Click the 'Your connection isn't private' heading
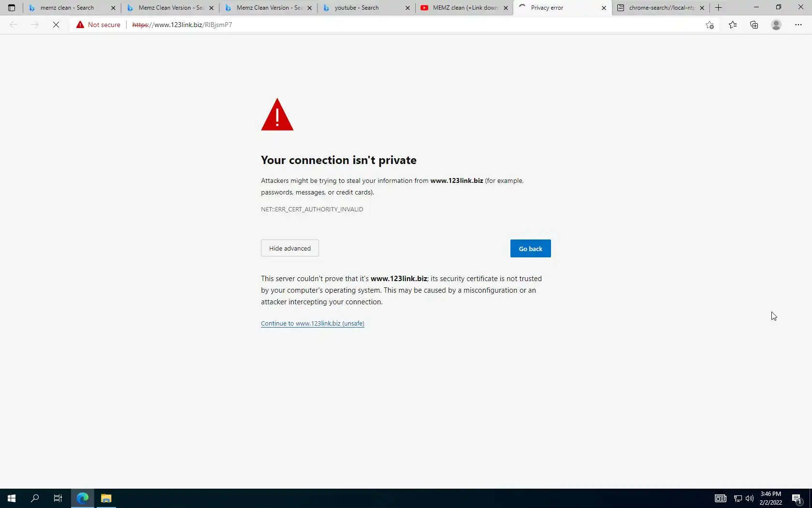Screen dimensions: 812x508 (339, 160)
